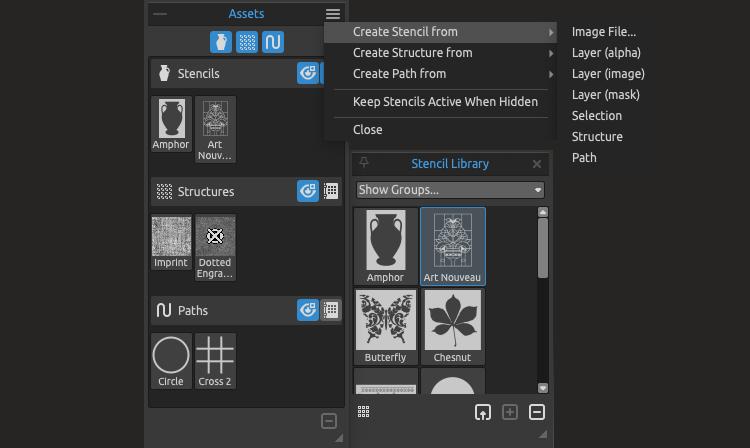The height and width of the screenshot is (448, 750).
Task: Choose Path submenu option
Action: click(584, 158)
